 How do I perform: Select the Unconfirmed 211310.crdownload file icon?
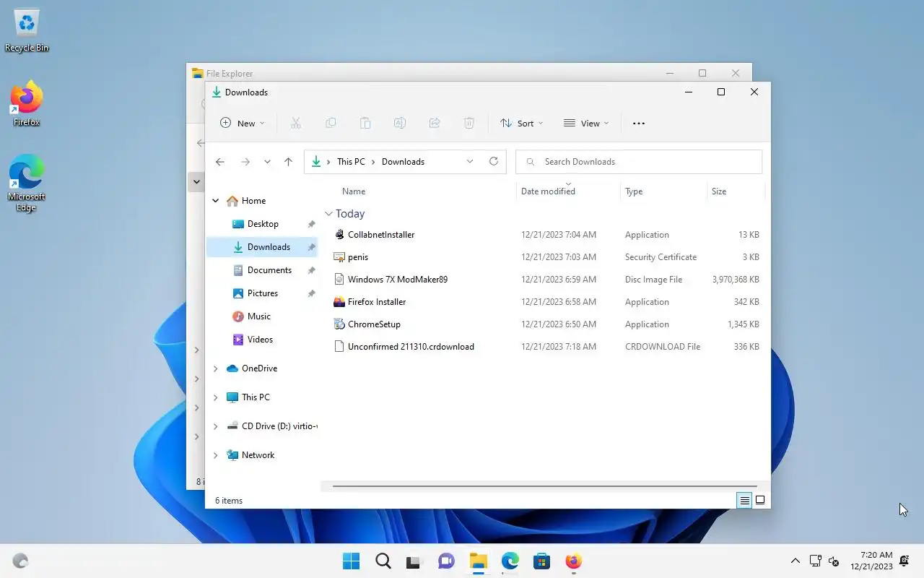(339, 347)
